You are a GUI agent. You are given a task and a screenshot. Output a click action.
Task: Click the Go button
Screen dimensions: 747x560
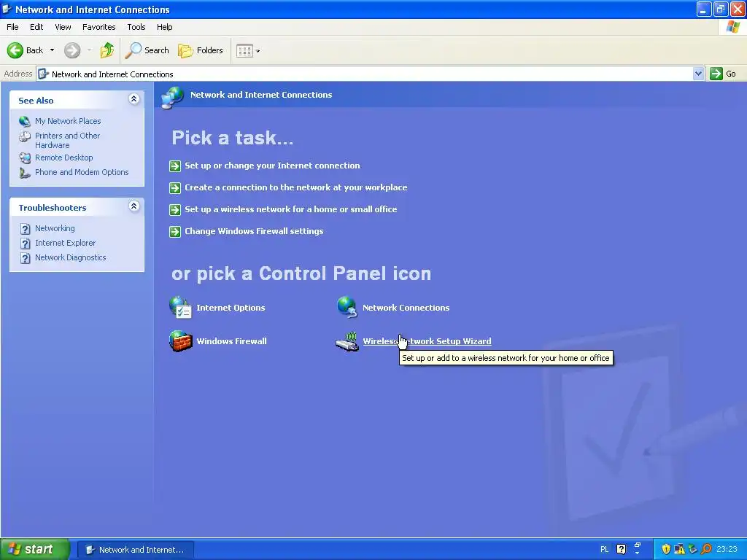[723, 74]
